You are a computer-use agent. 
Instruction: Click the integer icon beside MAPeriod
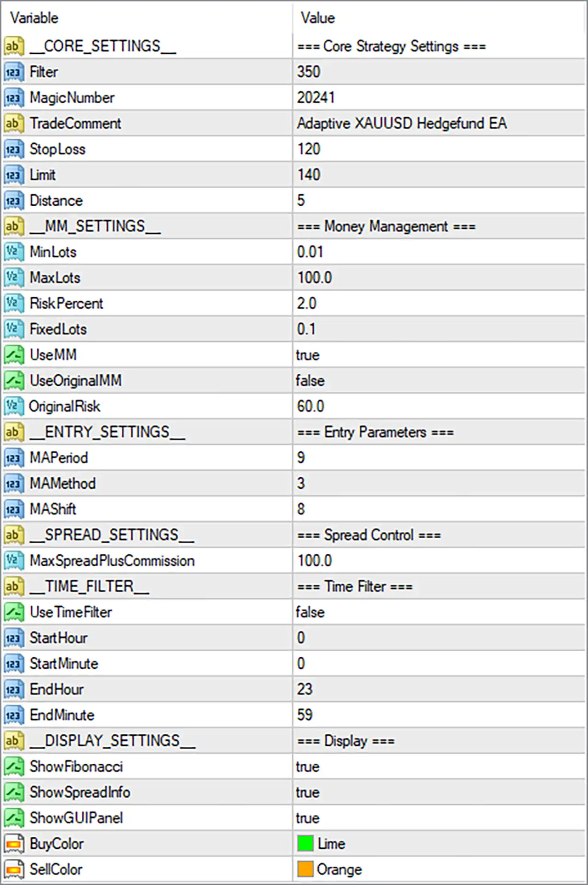click(13, 458)
